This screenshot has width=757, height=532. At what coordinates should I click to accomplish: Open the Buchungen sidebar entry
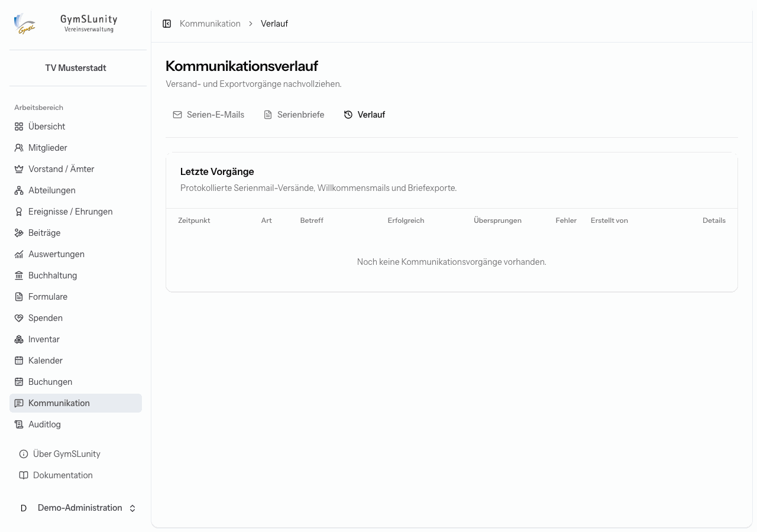76,382
